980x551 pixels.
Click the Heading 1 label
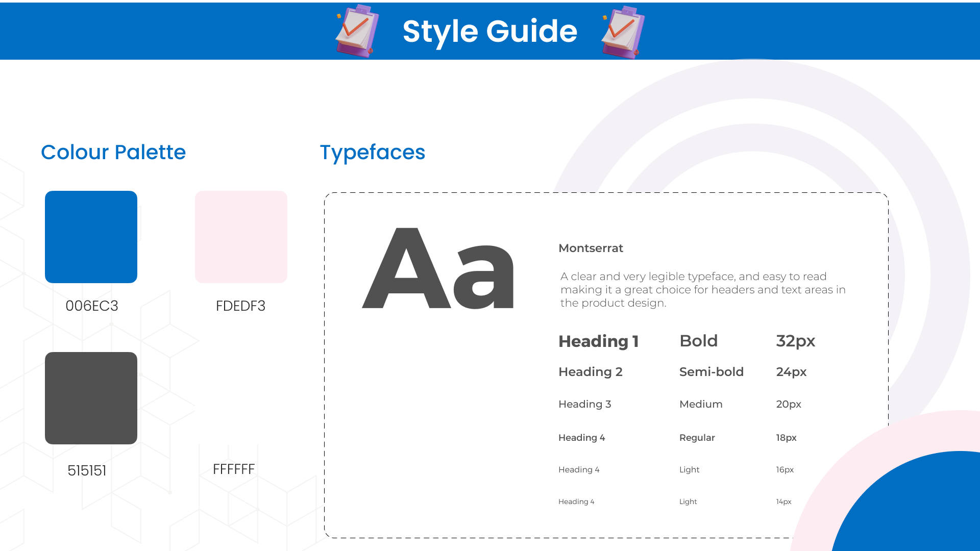(x=599, y=341)
